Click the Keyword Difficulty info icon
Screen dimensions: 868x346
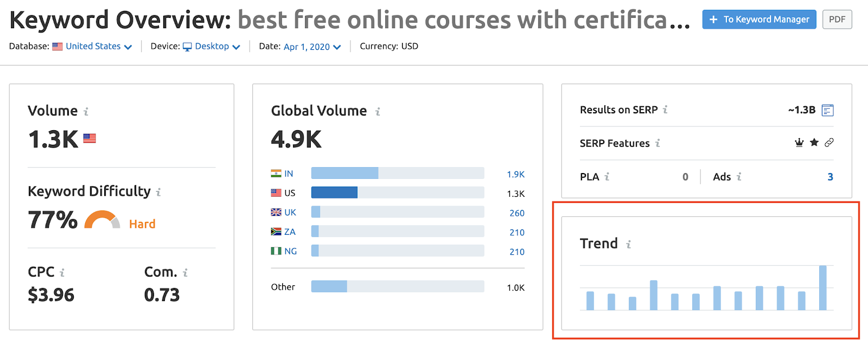(158, 192)
